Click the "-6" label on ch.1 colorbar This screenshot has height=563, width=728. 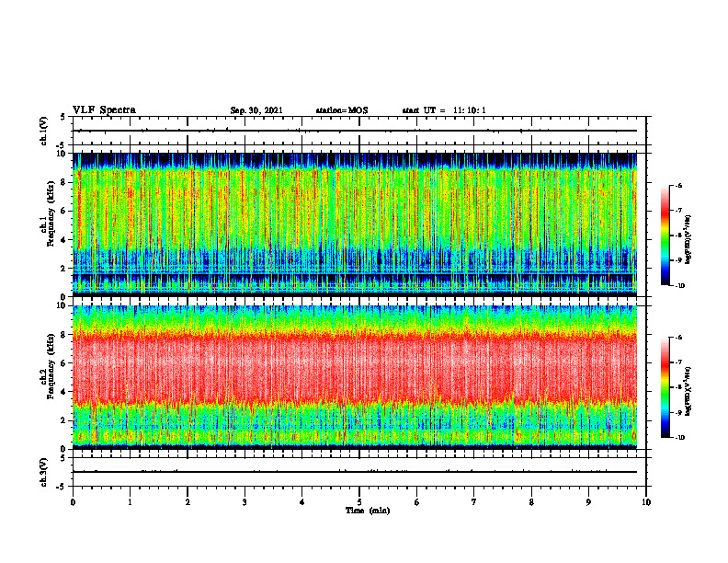click(678, 185)
